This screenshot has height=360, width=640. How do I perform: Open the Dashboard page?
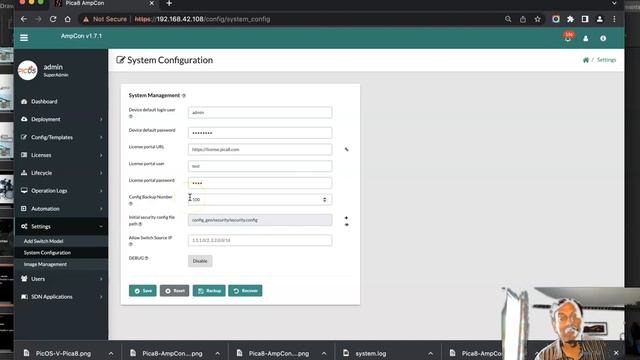tap(61, 101)
